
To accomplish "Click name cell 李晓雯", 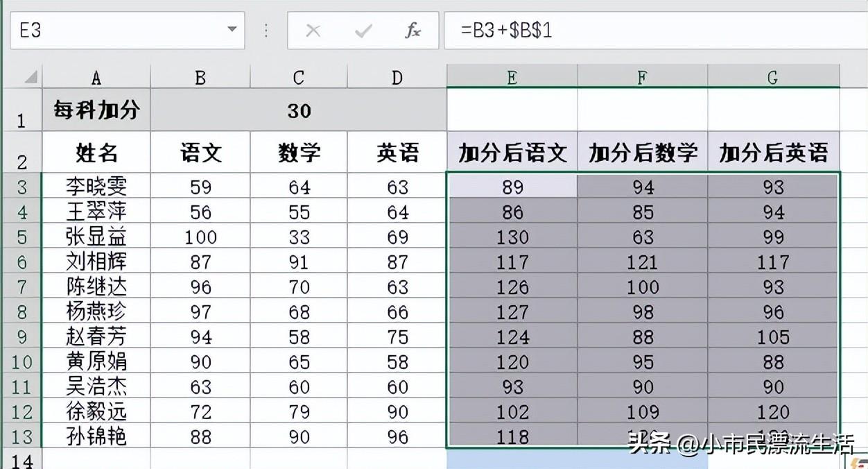I will pos(96,187).
